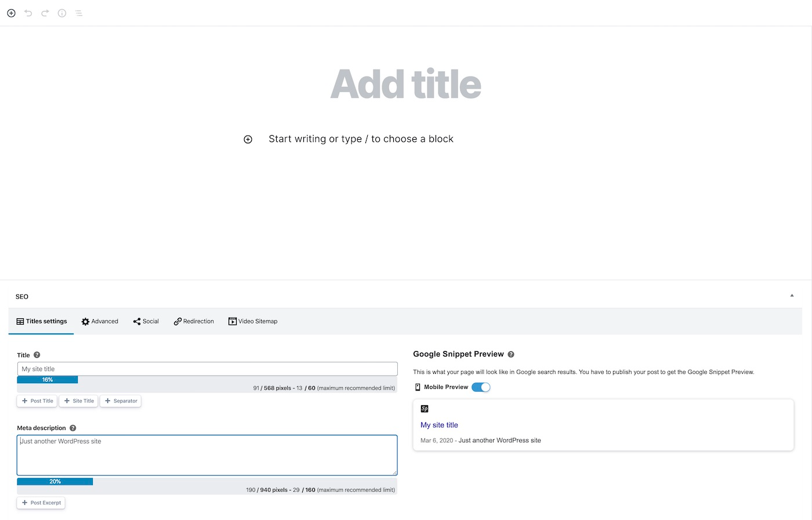Click the Google Snippet Preview heading
Image resolution: width=812 pixels, height=520 pixels.
point(458,354)
